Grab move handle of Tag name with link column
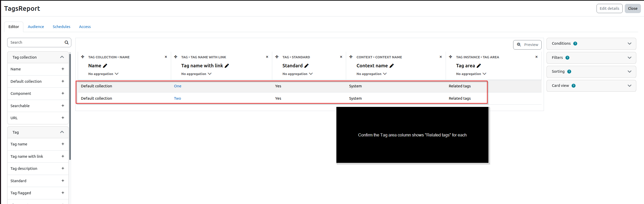The image size is (644, 204). point(175,57)
